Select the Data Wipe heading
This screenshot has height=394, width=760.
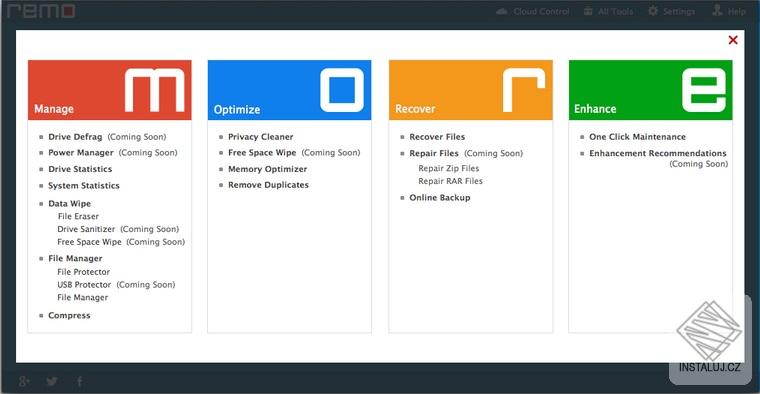point(69,204)
